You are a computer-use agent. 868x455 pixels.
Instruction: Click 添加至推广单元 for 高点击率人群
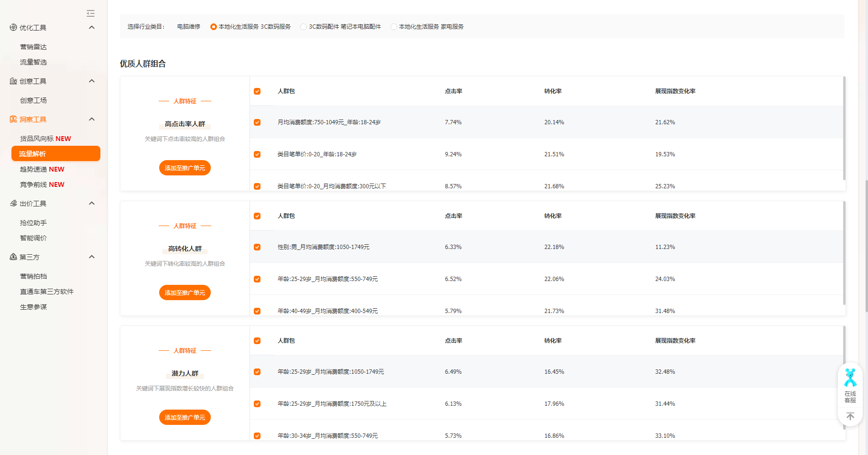pyautogui.click(x=185, y=168)
